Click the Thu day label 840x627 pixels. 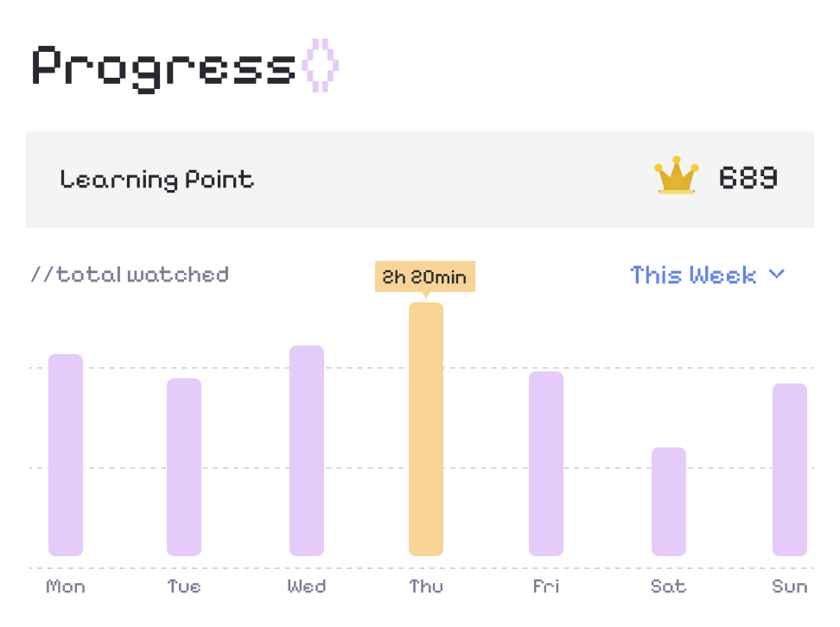point(426,587)
